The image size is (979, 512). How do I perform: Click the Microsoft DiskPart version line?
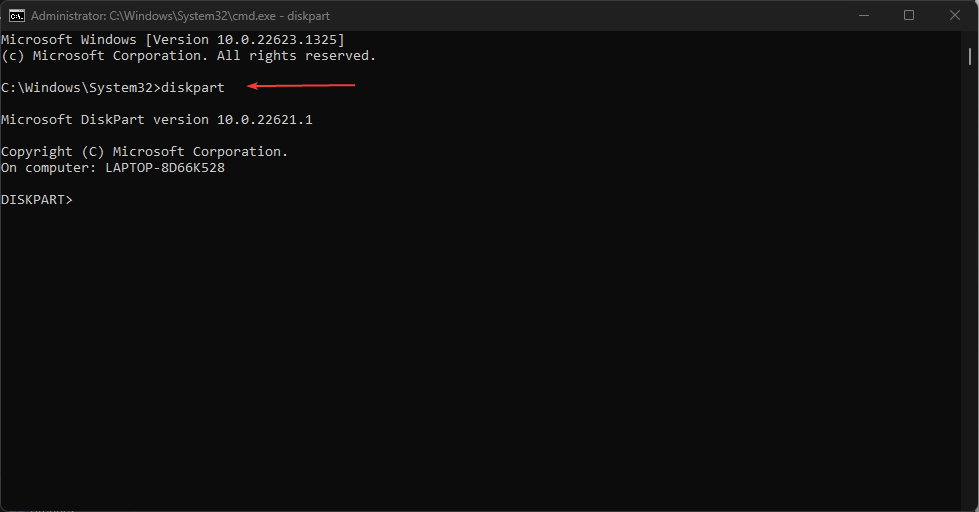click(x=156, y=120)
